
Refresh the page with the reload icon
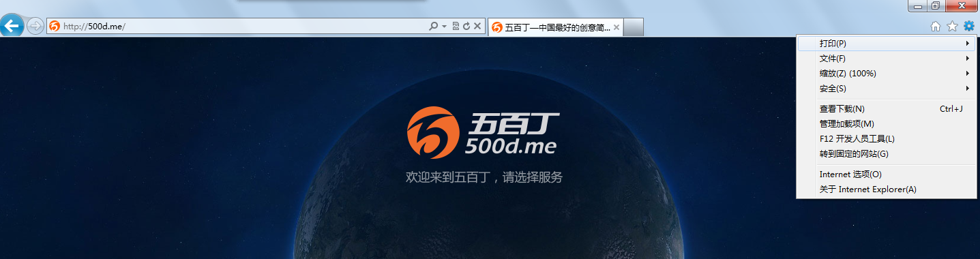coord(466,27)
